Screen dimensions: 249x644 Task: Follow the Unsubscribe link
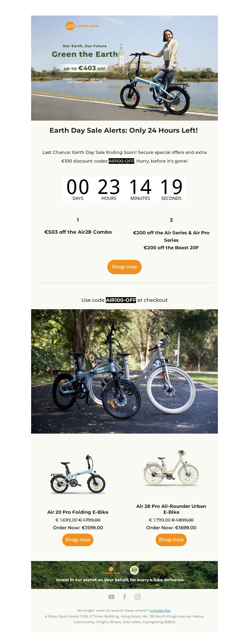(x=160, y=610)
